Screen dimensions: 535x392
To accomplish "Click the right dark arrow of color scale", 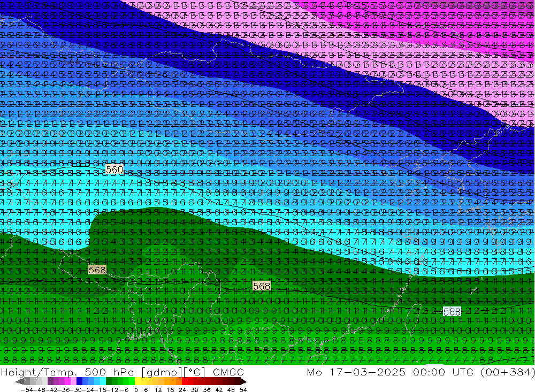I will point(243,381).
